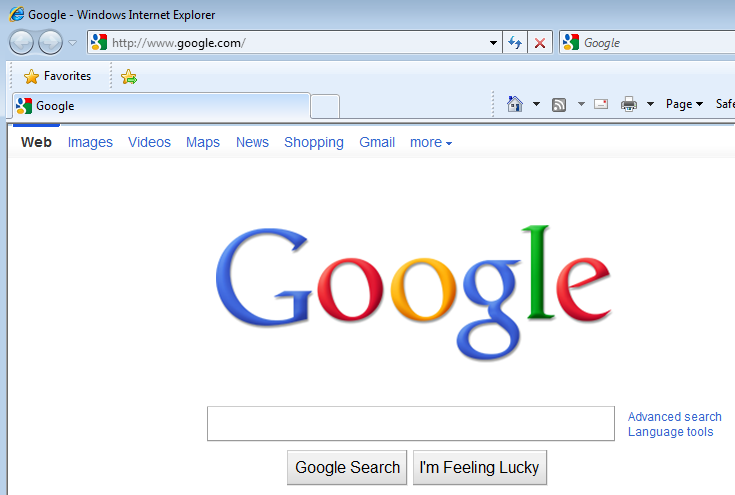735x495 pixels.
Task: Open the Page menu dropdown
Action: (684, 104)
